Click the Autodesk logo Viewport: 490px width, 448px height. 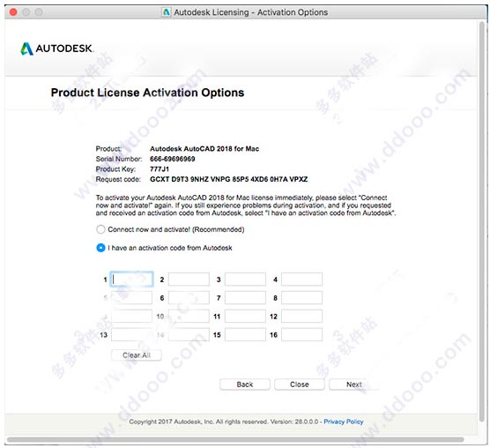56,49
